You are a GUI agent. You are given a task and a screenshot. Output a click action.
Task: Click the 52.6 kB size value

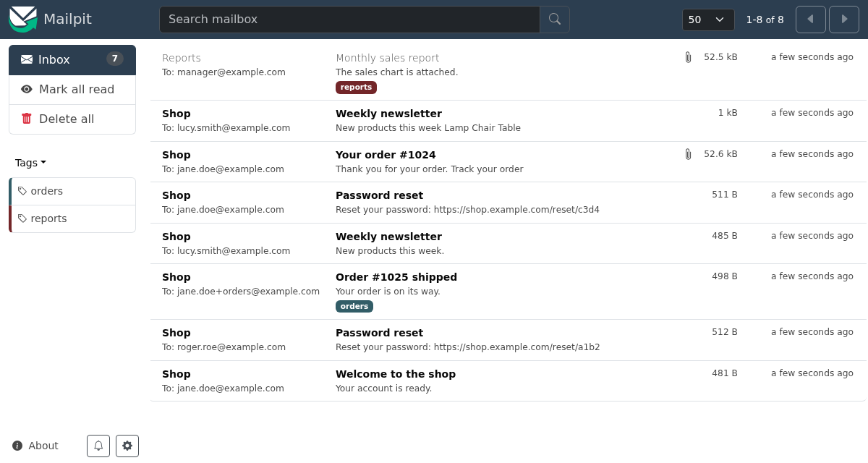(x=720, y=154)
